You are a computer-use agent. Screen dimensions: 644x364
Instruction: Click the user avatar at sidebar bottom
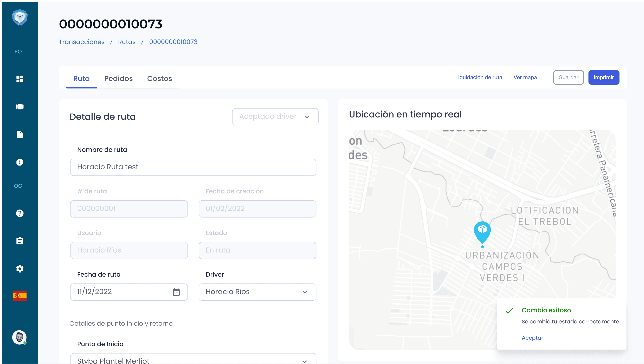20,337
